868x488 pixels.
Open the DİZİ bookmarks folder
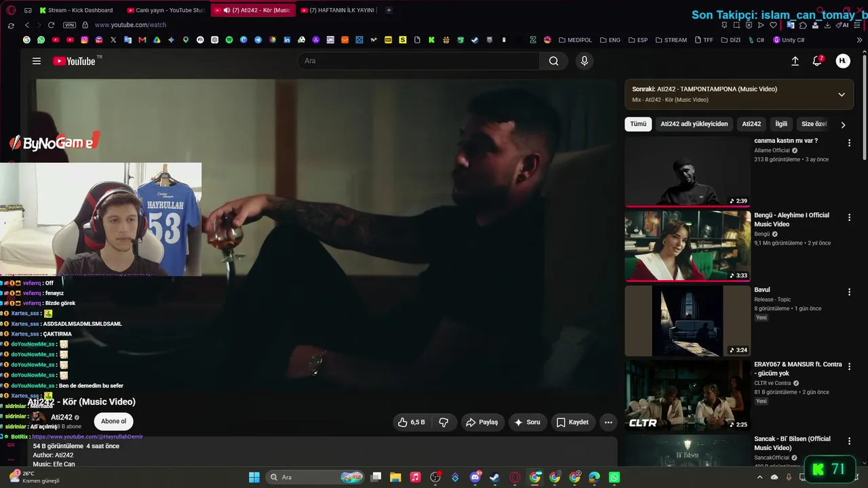[730, 40]
